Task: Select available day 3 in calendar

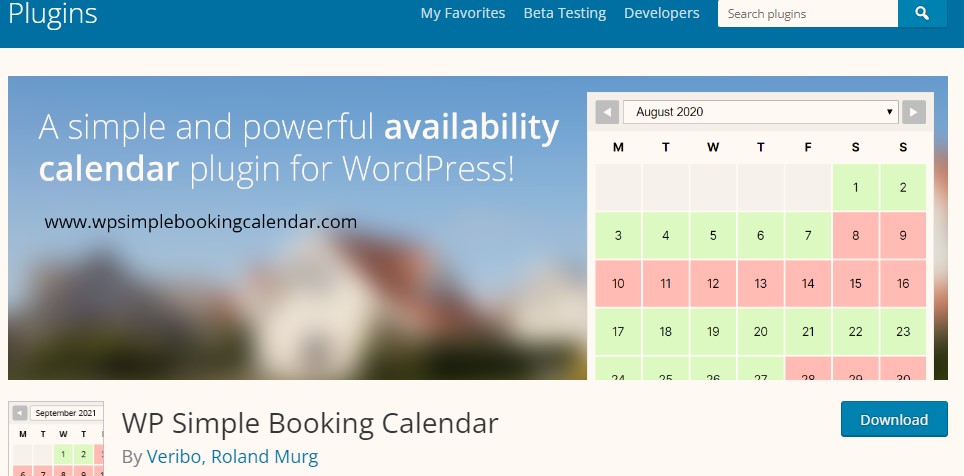Action: pyautogui.click(x=618, y=236)
